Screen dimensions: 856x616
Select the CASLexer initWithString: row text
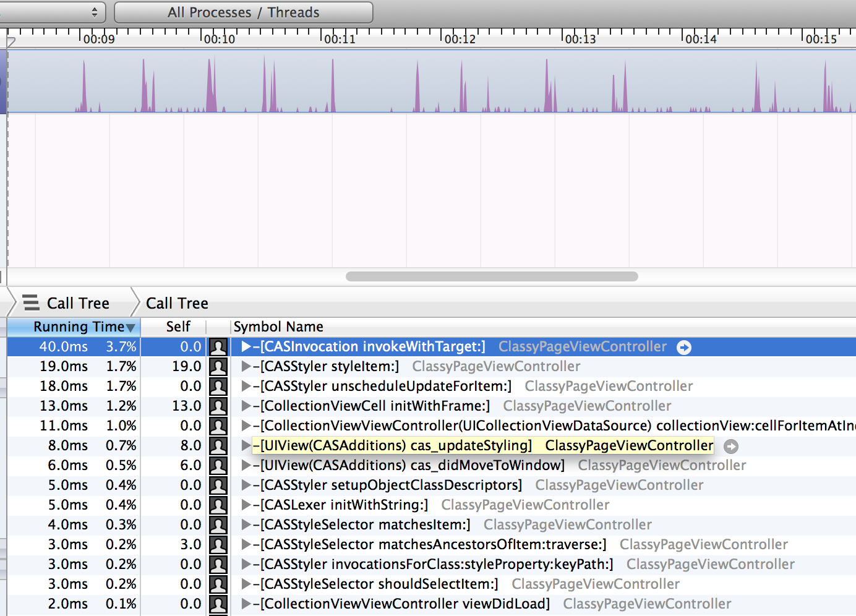click(x=340, y=505)
